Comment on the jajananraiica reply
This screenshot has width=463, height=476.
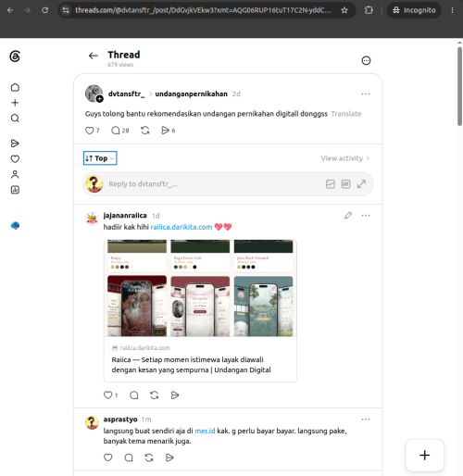[134, 395]
